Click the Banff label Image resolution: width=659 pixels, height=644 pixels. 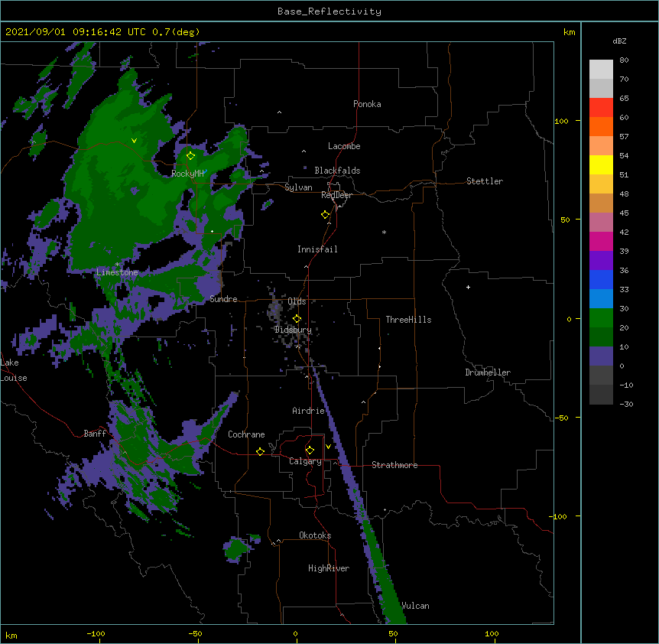(x=95, y=434)
